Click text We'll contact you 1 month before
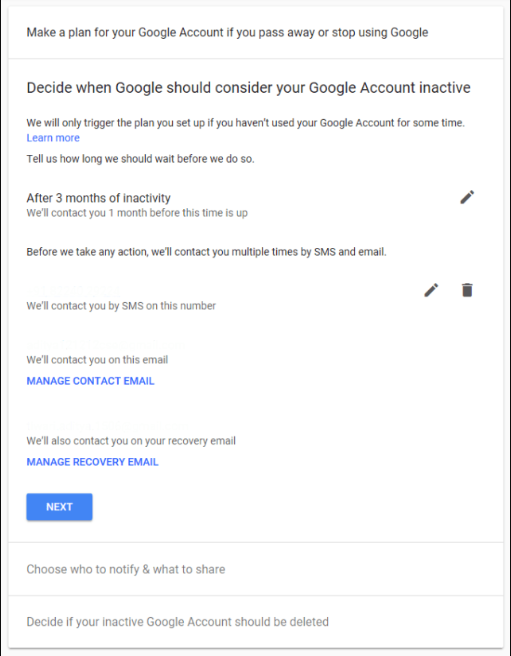Screen dimensions: 511x656 click(137, 213)
